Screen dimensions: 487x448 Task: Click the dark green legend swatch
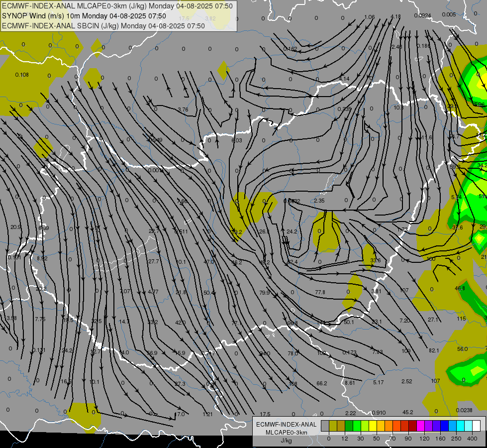point(349,426)
